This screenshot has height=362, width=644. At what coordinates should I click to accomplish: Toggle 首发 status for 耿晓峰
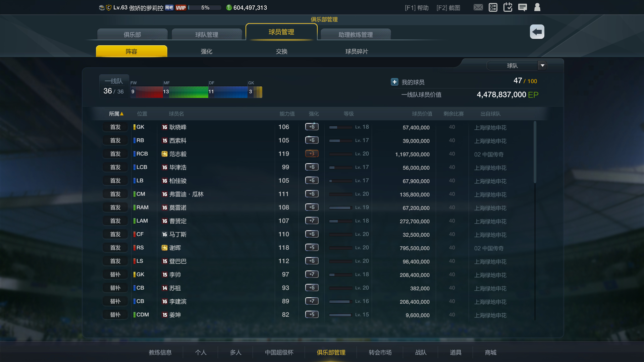[x=115, y=127]
